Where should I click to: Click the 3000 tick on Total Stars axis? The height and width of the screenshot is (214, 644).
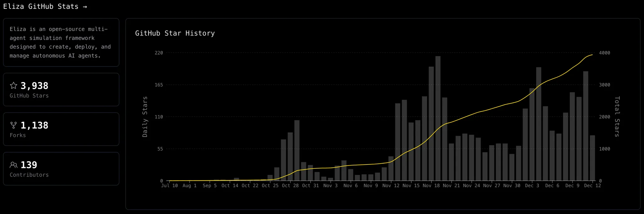pos(604,85)
